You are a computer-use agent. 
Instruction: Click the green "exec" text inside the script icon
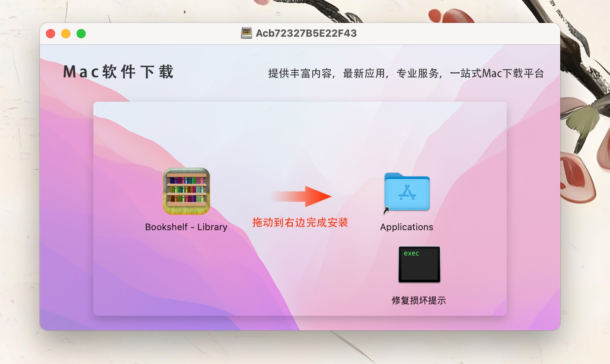coord(411,253)
